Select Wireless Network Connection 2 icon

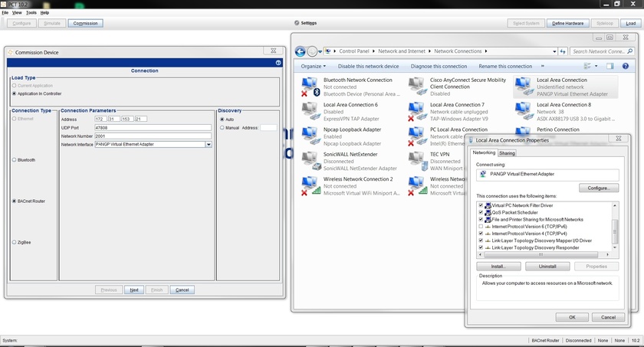click(x=310, y=186)
